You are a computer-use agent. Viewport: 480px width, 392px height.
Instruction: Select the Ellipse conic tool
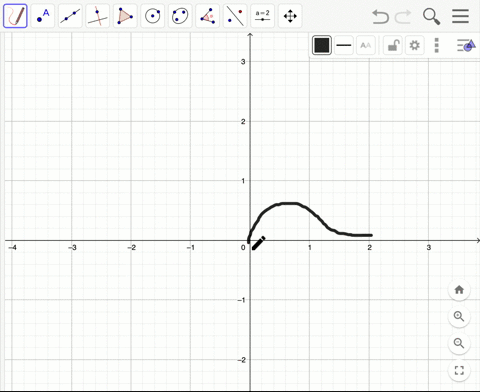click(180, 16)
